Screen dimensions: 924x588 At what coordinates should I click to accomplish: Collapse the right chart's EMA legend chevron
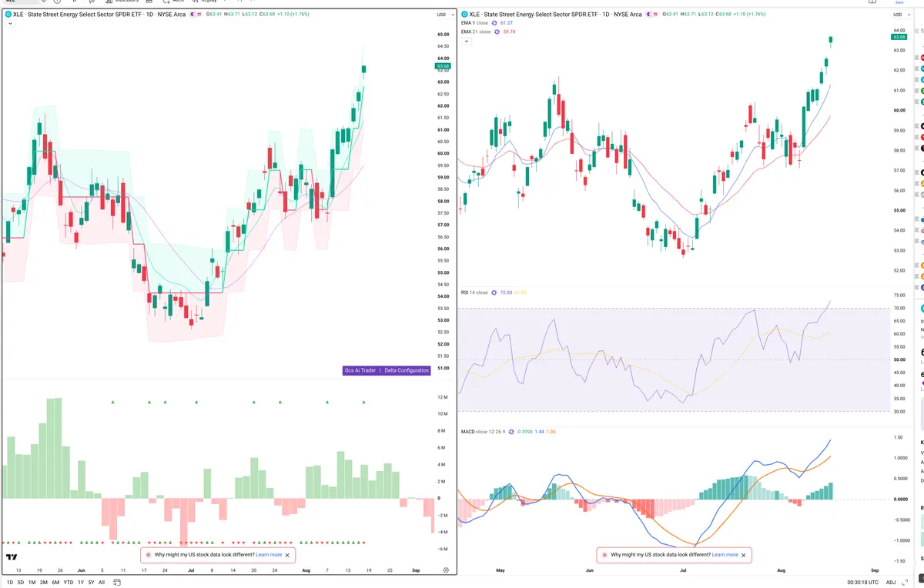pyautogui.click(x=465, y=41)
